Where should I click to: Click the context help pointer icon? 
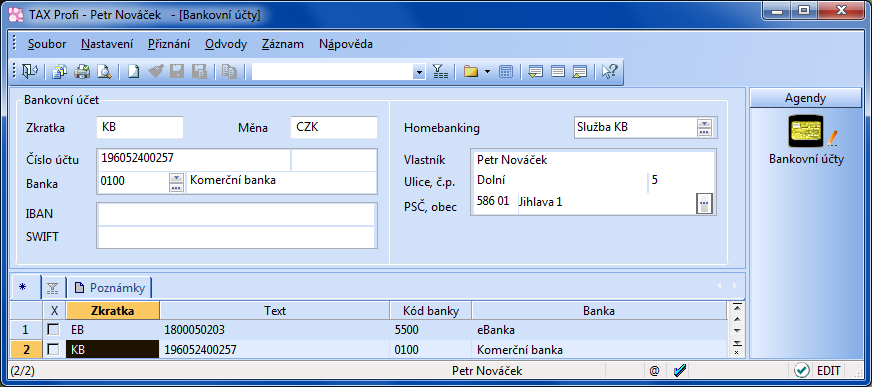point(610,72)
